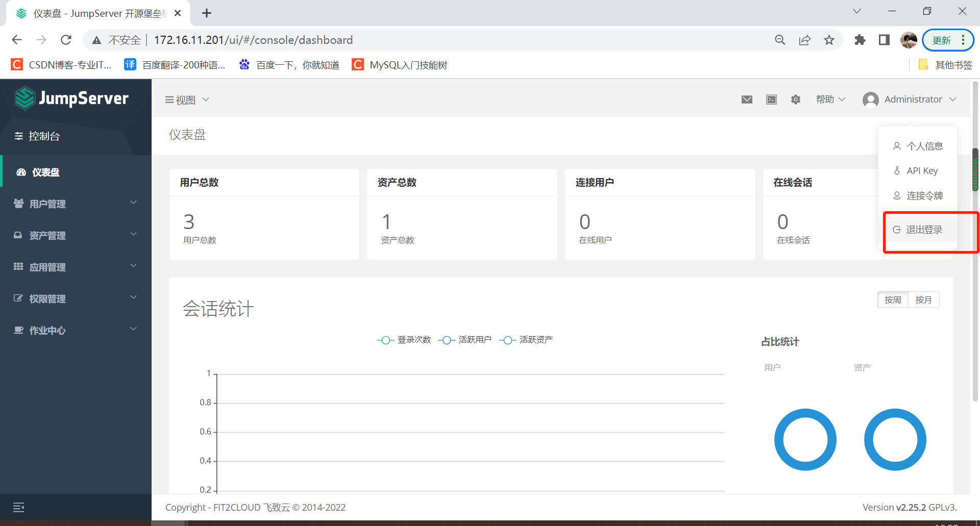
Task: Click the browser reload page icon
Action: point(66,40)
